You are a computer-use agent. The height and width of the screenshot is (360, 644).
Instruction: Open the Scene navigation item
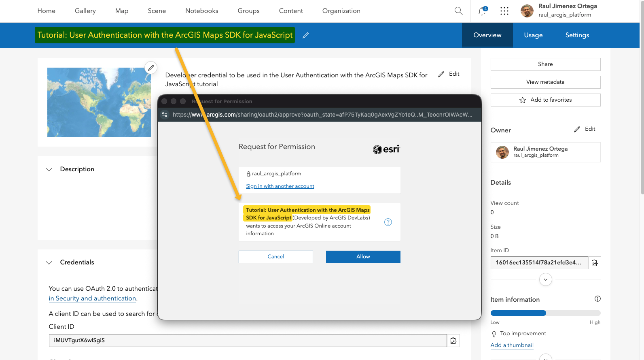click(x=157, y=11)
